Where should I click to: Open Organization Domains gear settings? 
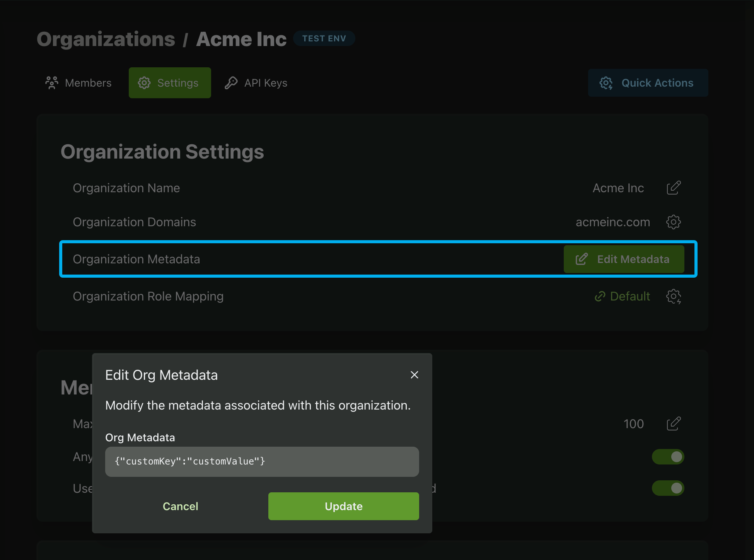[x=674, y=222]
